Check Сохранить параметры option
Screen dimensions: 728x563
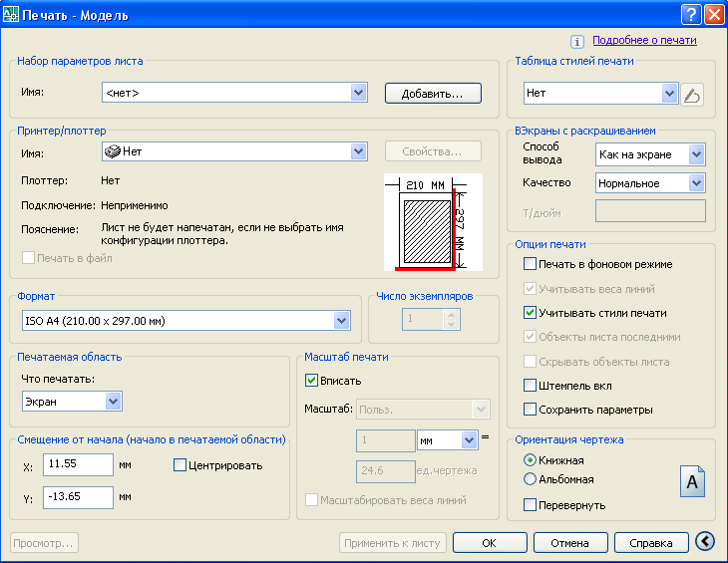click(530, 410)
